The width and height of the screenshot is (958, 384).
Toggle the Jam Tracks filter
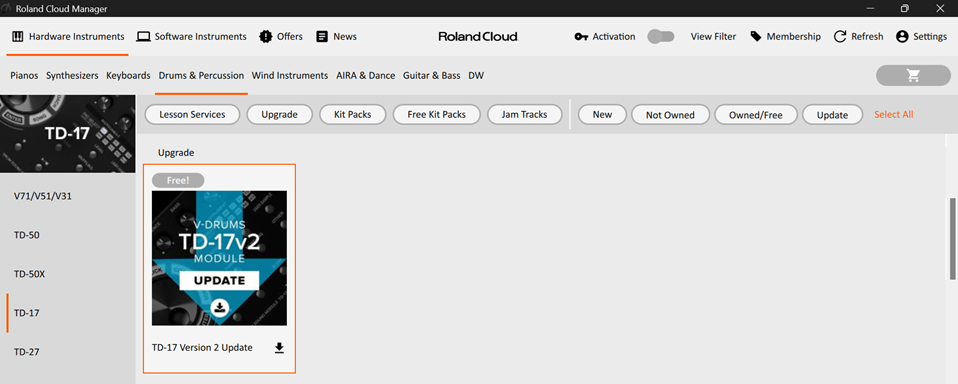click(524, 115)
